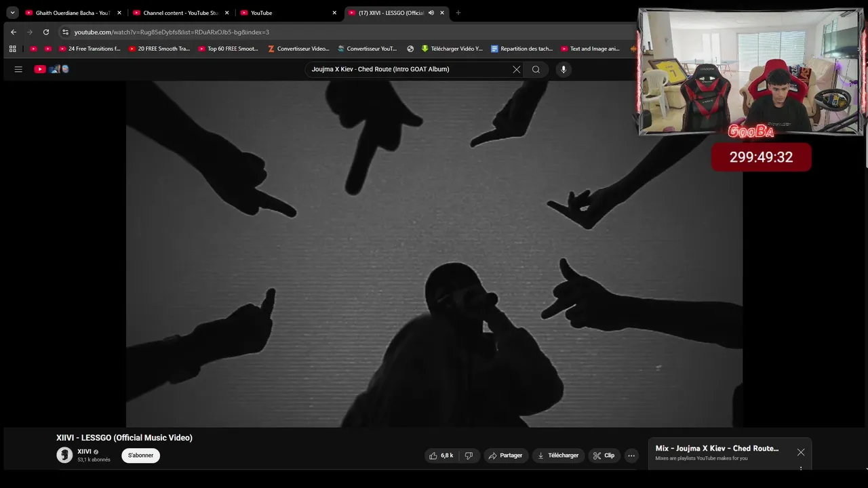The width and height of the screenshot is (868, 488).
Task: Click the music video player
Action: (434, 253)
